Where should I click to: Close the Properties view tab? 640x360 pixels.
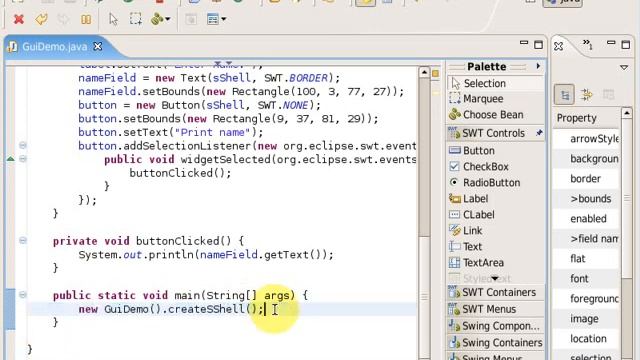tap(558, 46)
